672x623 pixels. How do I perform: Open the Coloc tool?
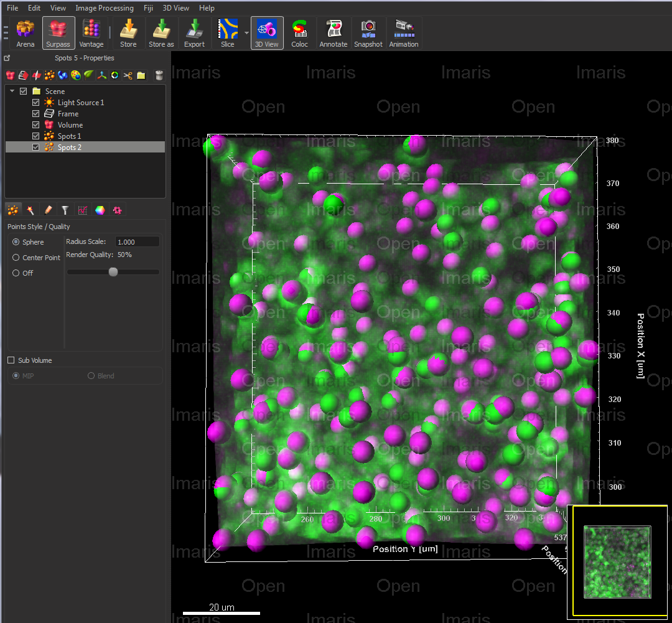click(299, 34)
